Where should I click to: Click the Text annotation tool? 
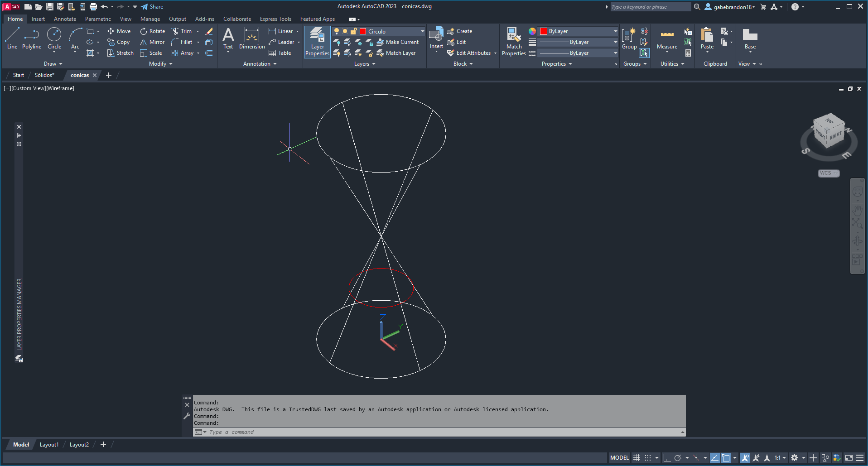(228, 39)
